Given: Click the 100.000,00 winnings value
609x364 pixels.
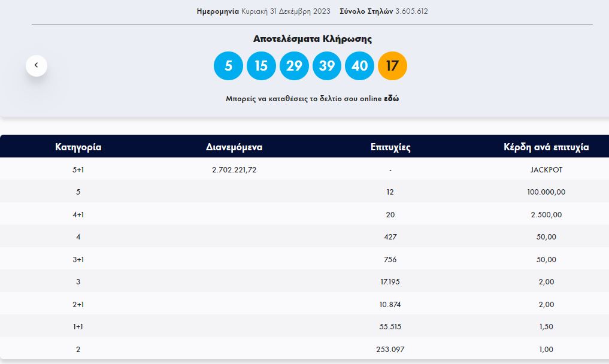Looking at the screenshot, I should (546, 192).
